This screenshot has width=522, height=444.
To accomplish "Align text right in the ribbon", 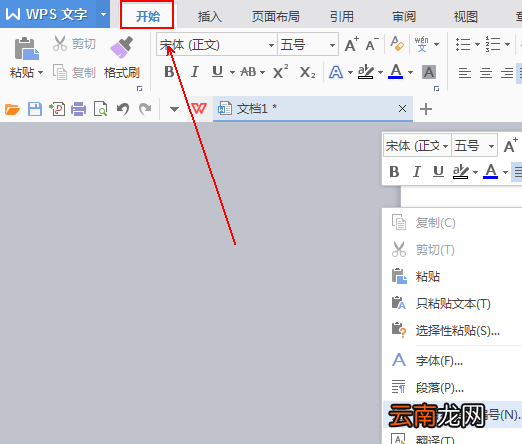I will coord(507,73).
